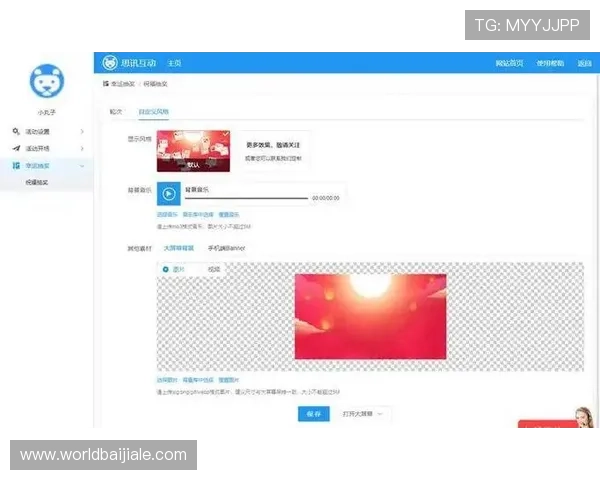This screenshot has width=600, height=480.
Task: Click the 幸运抽奖 sidebar icon
Action: pyautogui.click(x=16, y=165)
